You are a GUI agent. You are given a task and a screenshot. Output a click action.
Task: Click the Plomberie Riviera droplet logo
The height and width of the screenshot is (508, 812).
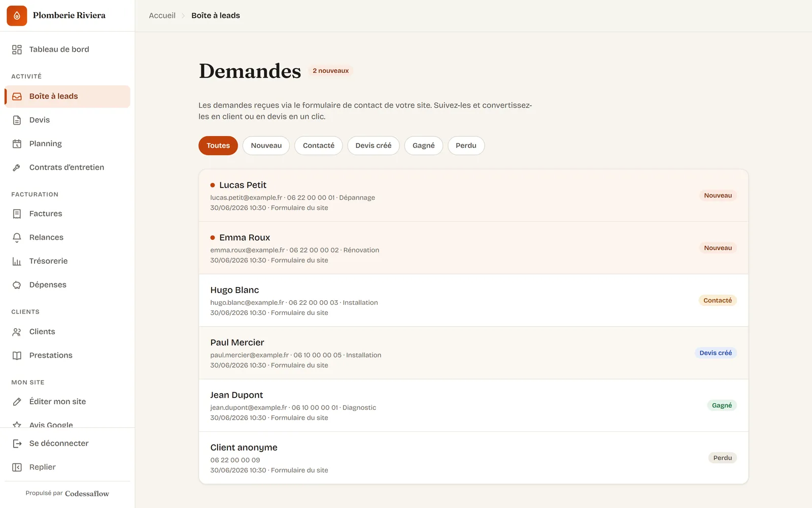coord(17,16)
